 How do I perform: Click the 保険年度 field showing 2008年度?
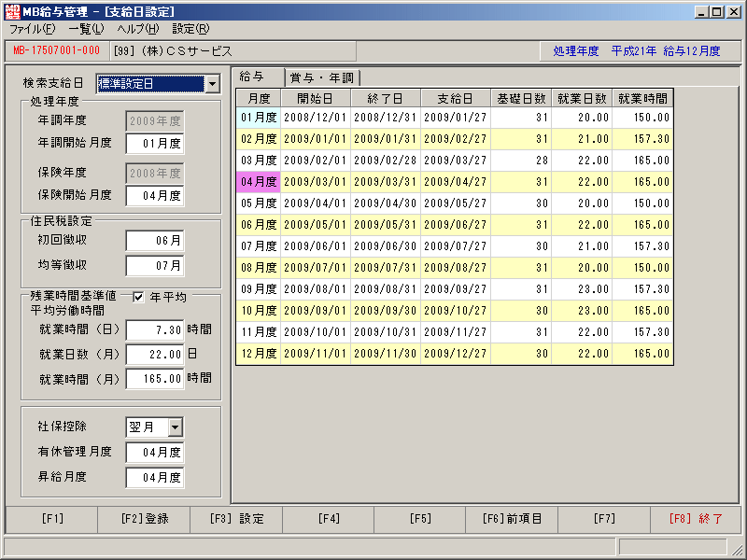coord(155,174)
